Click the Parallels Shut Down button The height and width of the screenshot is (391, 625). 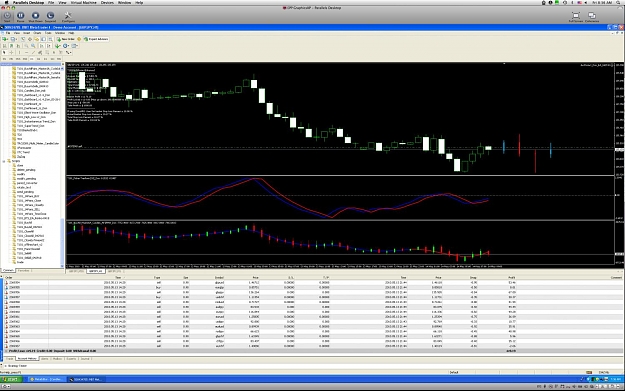click(x=35, y=16)
